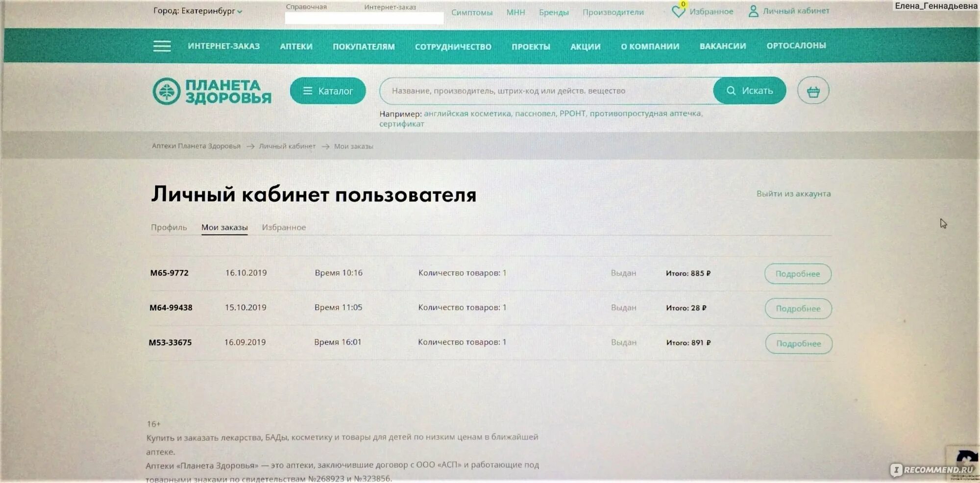
Task: Open ИНТЕРНЕТ-ЗАКАЗ menu item
Action: coord(224,46)
